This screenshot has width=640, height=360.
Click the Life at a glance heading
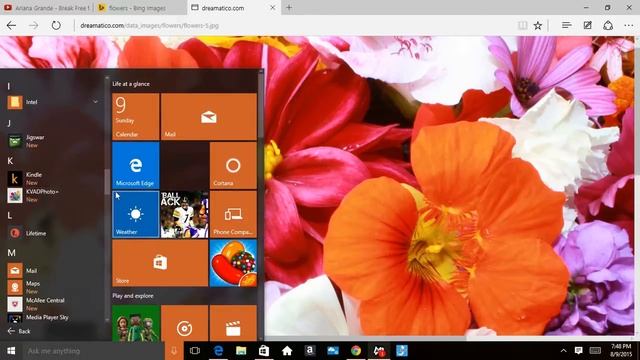click(x=131, y=84)
